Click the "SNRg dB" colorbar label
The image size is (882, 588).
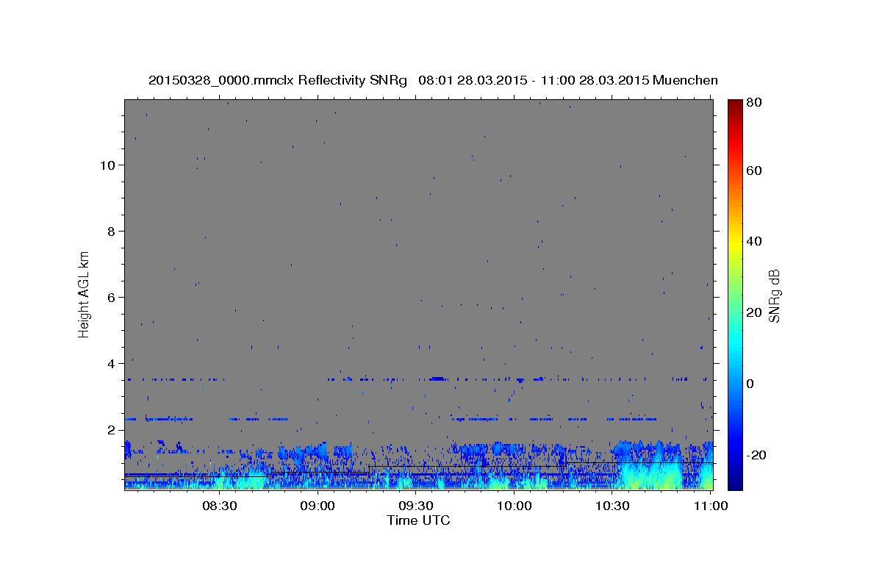pyautogui.click(x=774, y=295)
